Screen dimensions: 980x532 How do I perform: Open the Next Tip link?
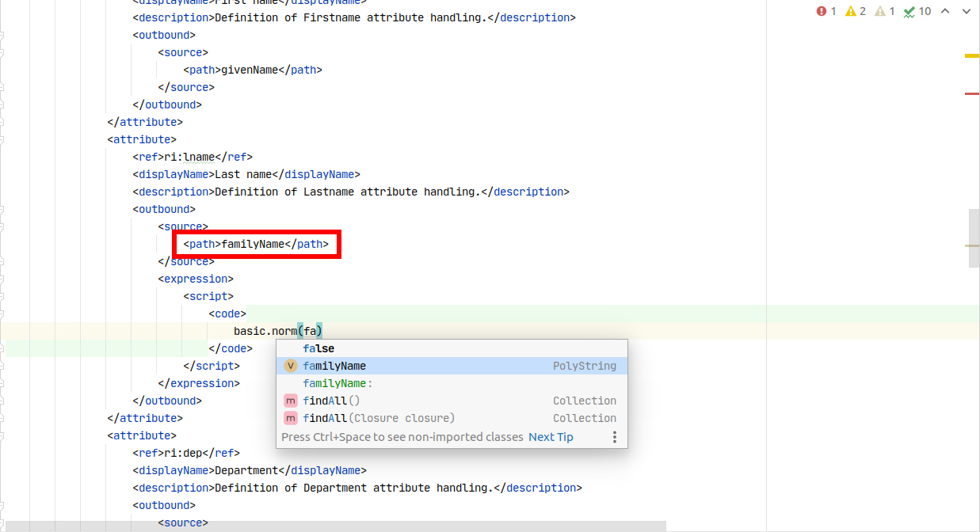point(551,436)
